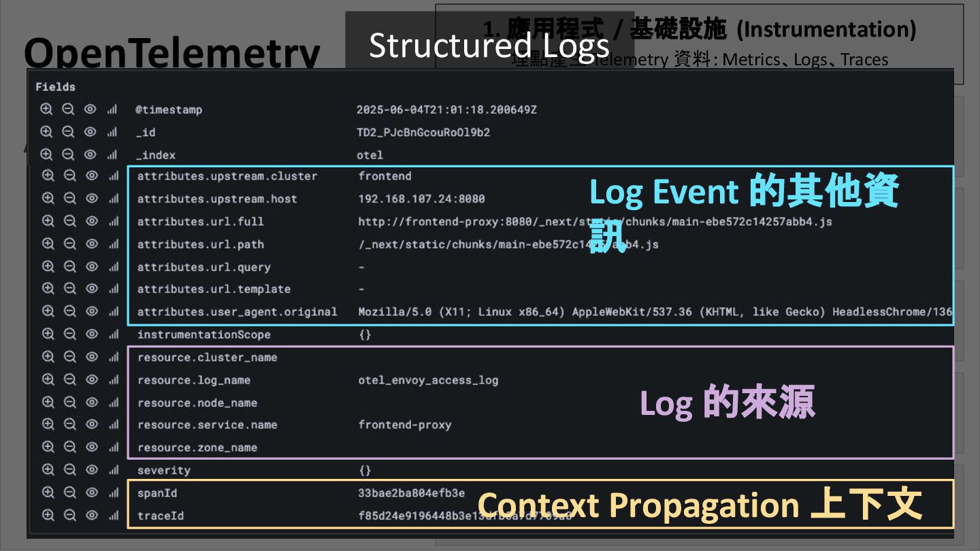This screenshot has height=551, width=980.
Task: Click spanId value 33bae2ba804efb3e
Action: [x=412, y=493]
